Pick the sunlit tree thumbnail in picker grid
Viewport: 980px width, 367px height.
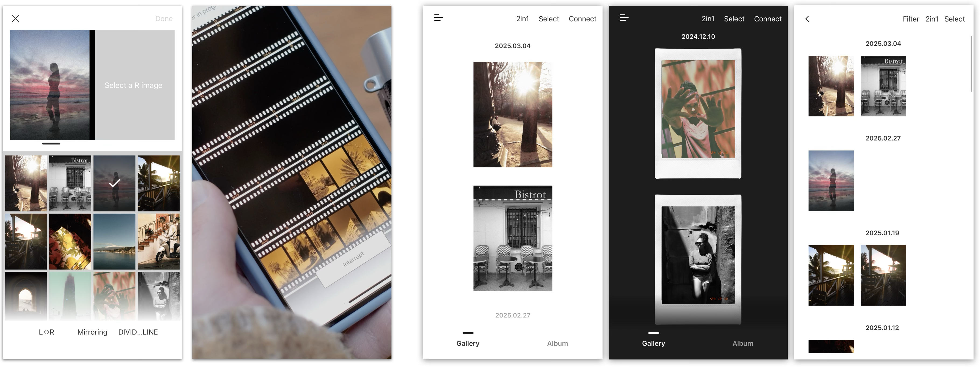click(26, 183)
